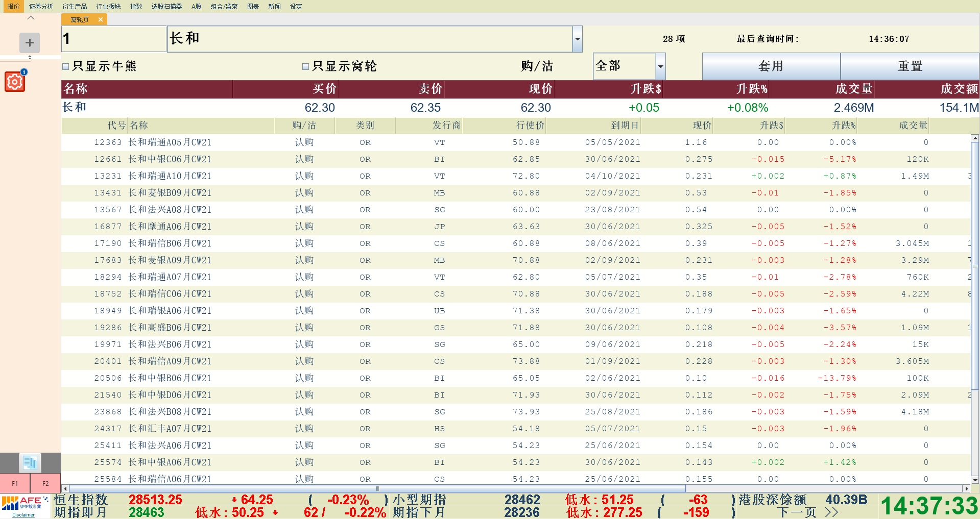Screen dimensions: 980x519
Task: Select warrant row 17190 长和瑞信B06月CW21
Action: pos(516,243)
